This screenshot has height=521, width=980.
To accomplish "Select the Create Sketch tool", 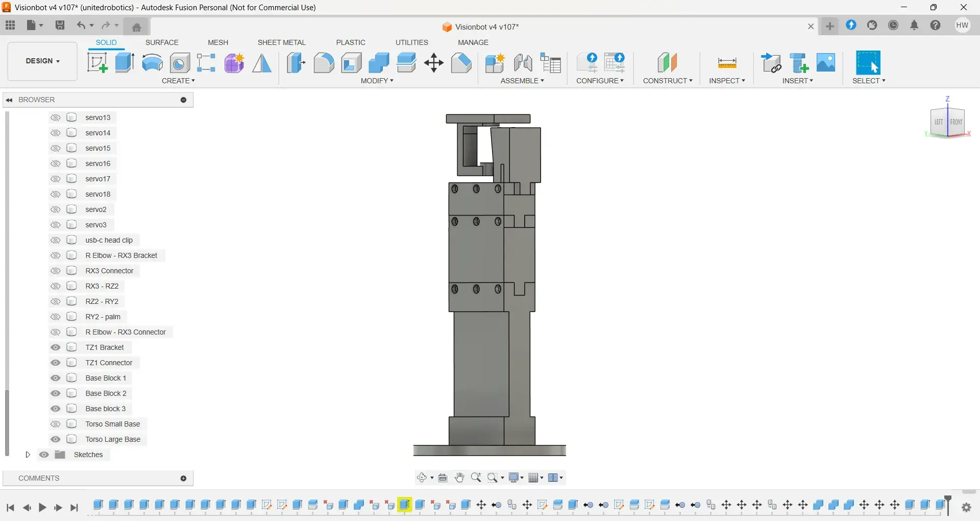I will point(97,63).
